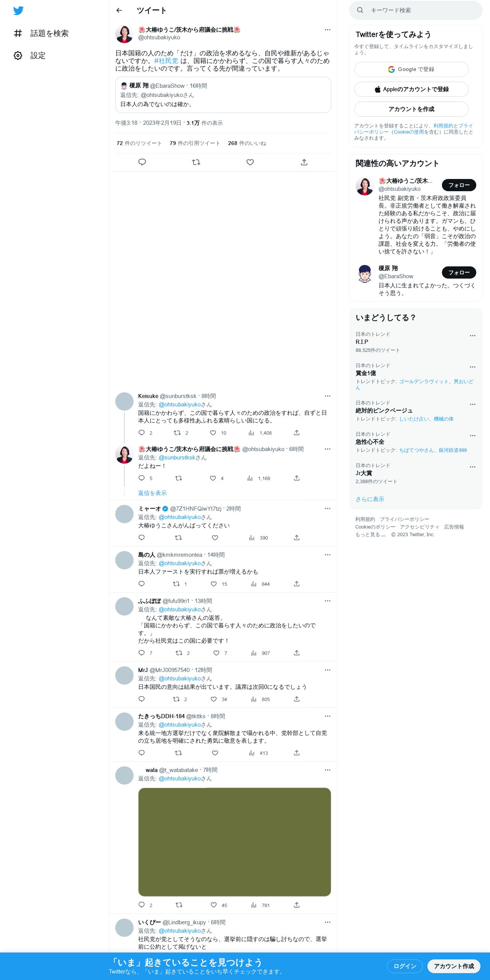
Task: Open the settings gear in the sidebar
Action: (x=18, y=56)
